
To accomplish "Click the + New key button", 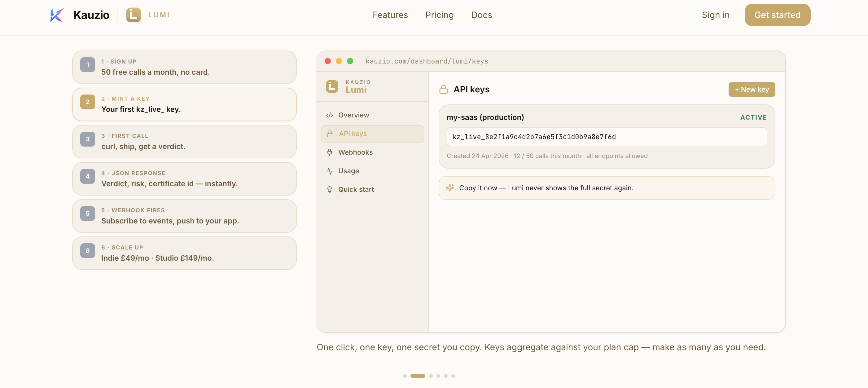I will coord(752,89).
